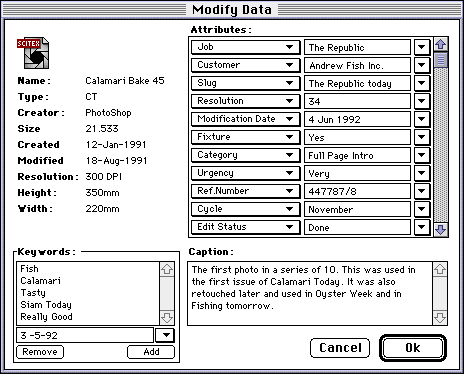This screenshot has width=464, height=374.
Task: Click the keyword input field containing 3 -5-92
Action: coord(85,335)
